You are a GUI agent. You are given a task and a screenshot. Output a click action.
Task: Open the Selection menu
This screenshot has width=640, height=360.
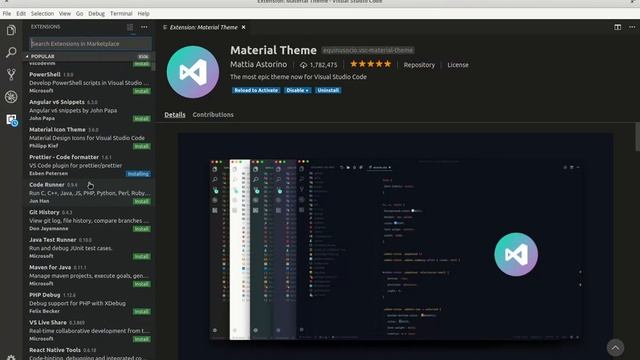pyautogui.click(x=42, y=13)
